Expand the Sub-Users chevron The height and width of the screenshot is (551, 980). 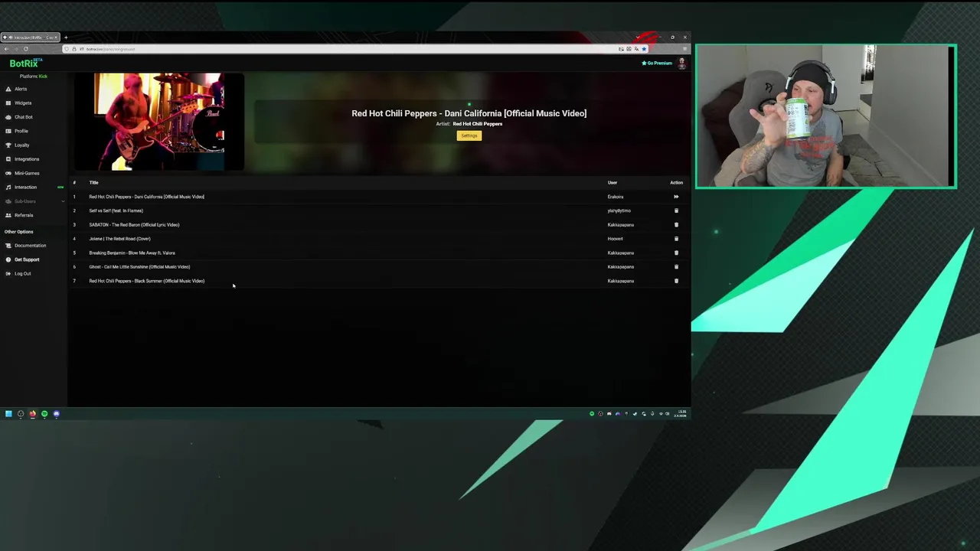63,201
